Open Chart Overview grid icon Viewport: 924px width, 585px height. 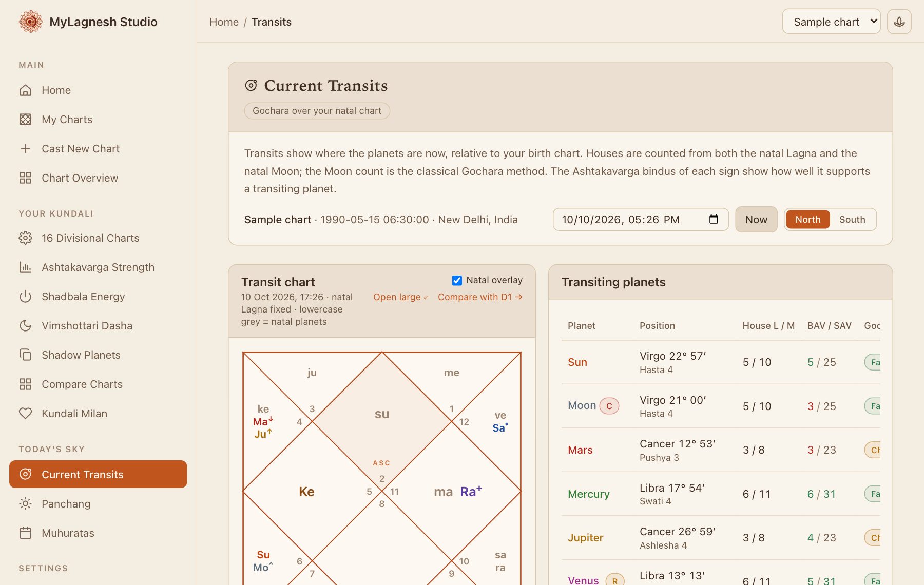coord(25,178)
